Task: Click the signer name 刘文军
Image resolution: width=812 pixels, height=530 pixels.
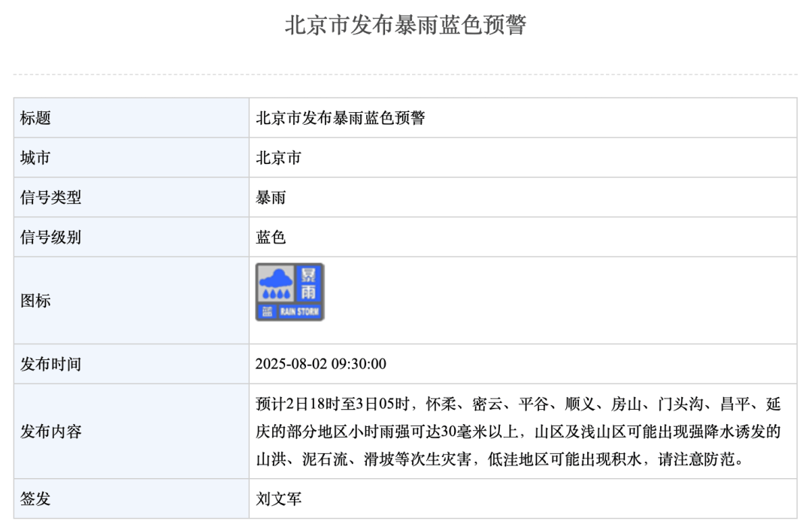Action: pyautogui.click(x=278, y=498)
